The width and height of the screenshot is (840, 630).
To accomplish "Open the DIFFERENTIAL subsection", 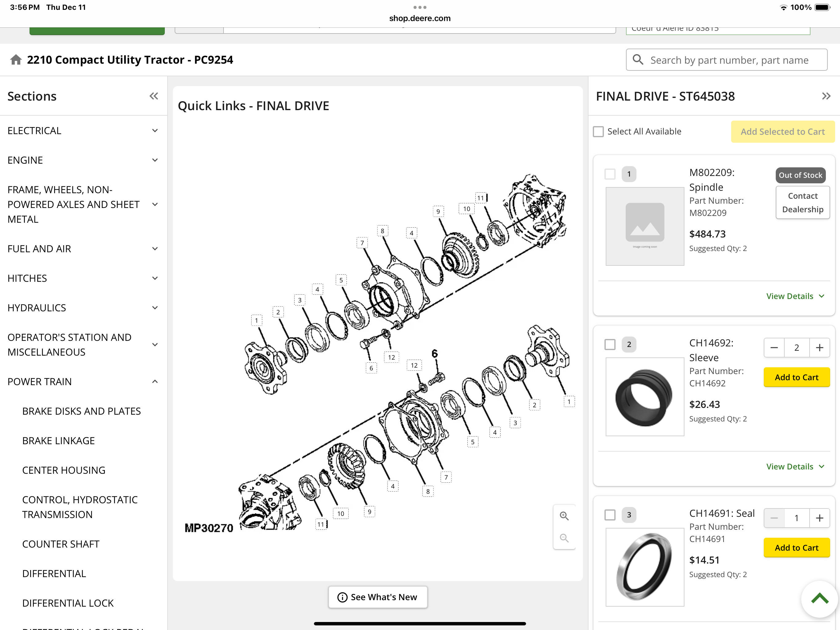I will pos(54,573).
